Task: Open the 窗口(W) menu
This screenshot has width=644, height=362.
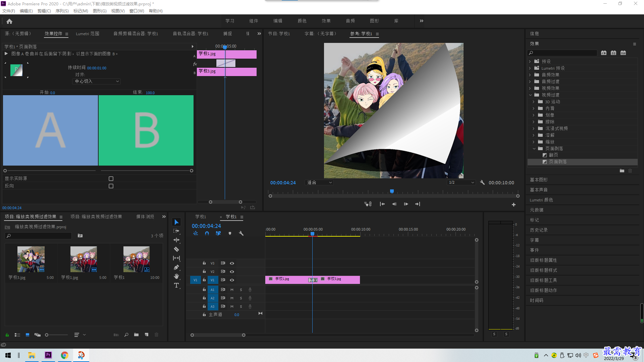Action: coord(137,11)
